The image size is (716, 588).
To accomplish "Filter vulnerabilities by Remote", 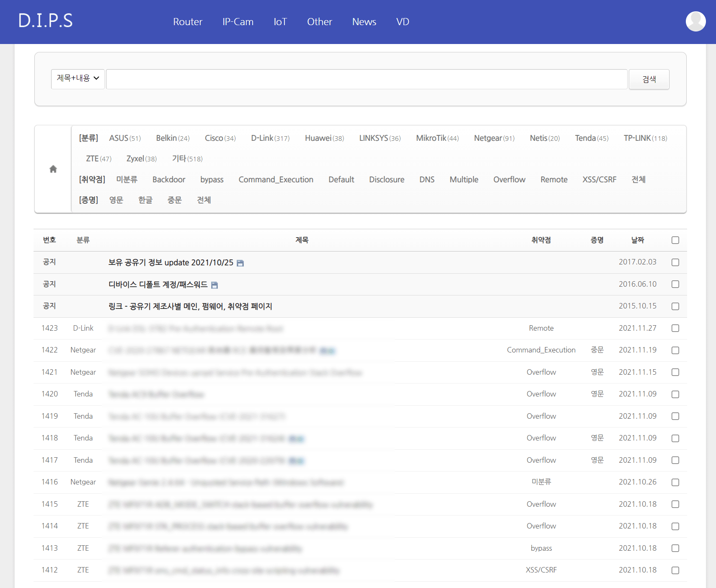I will coord(554,179).
